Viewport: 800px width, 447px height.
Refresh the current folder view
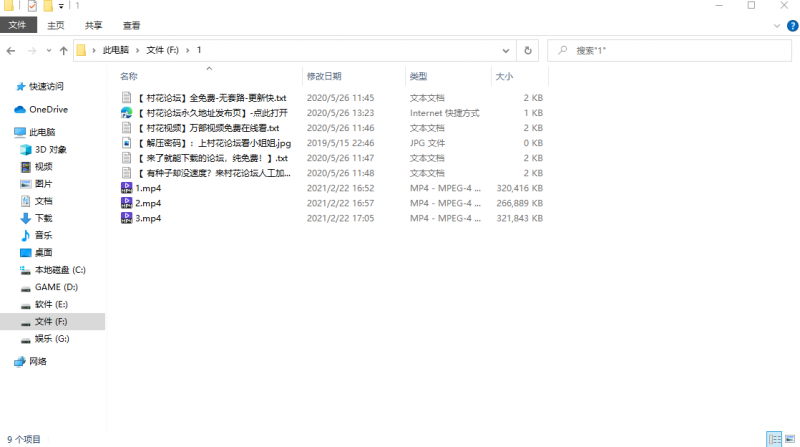coord(528,50)
